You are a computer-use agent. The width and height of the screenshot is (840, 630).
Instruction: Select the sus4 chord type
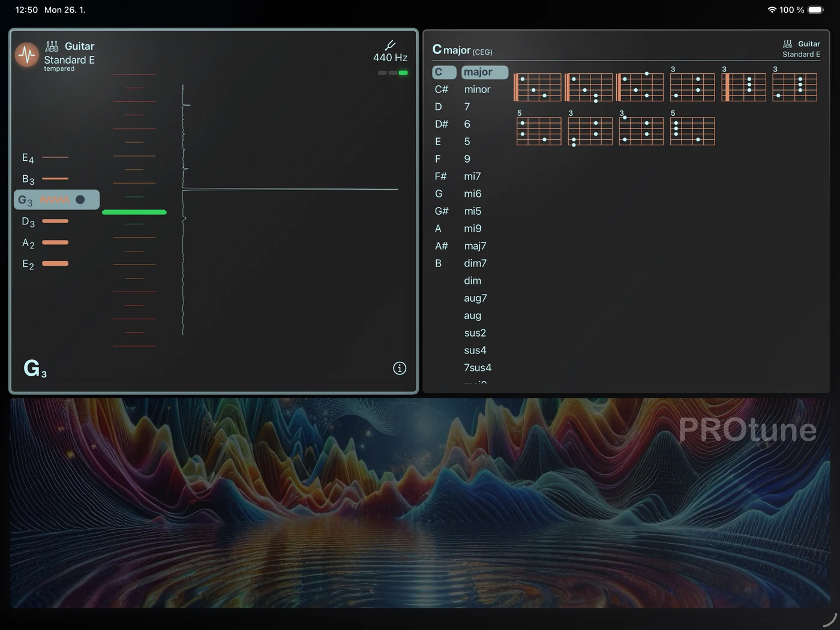coord(475,350)
